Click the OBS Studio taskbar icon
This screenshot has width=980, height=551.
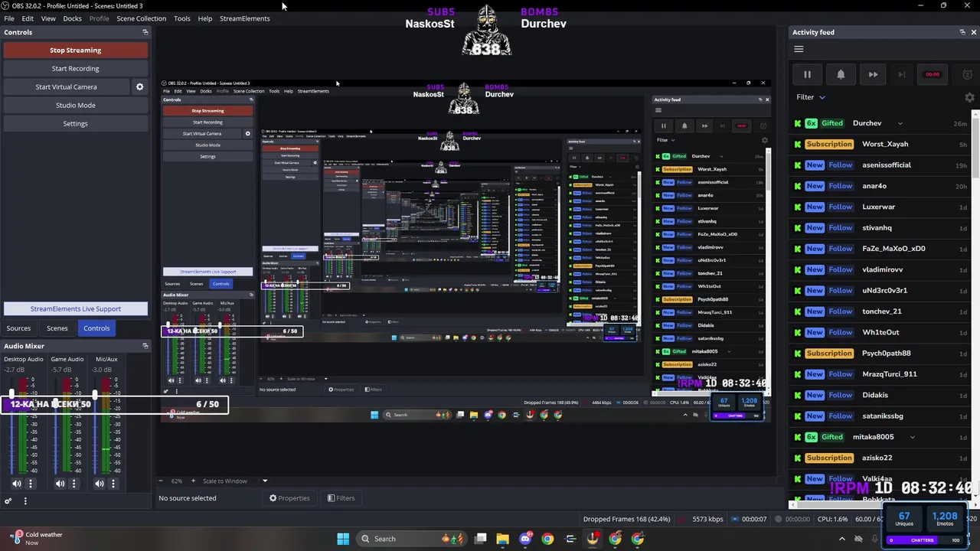click(x=593, y=539)
